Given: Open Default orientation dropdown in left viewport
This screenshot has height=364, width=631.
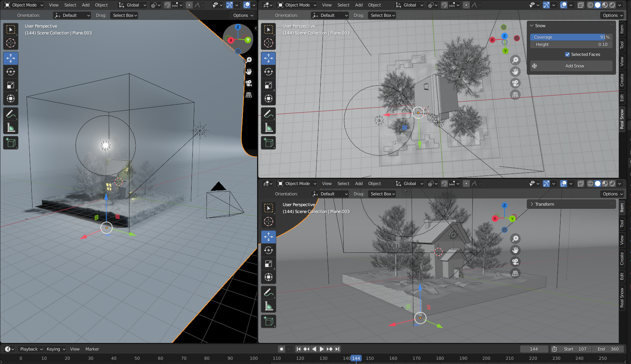Looking at the screenshot, I should tap(72, 15).
